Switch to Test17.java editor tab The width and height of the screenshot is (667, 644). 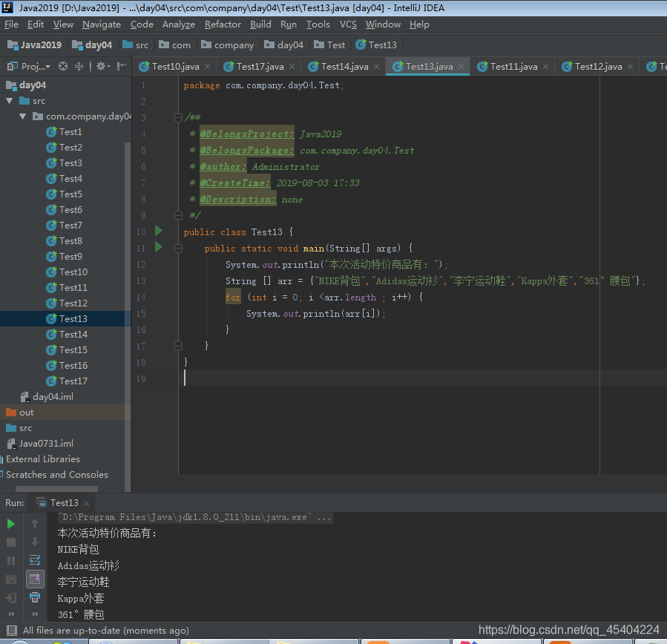pos(260,66)
